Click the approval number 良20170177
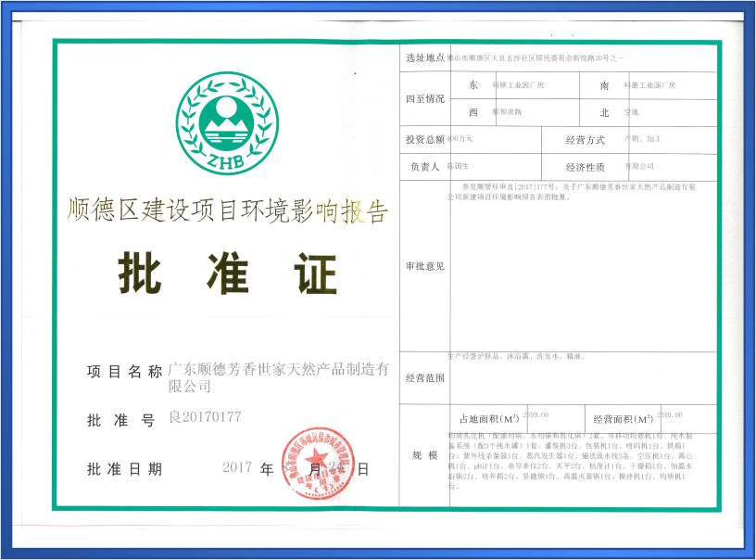This screenshot has width=756, height=560. click(x=205, y=416)
